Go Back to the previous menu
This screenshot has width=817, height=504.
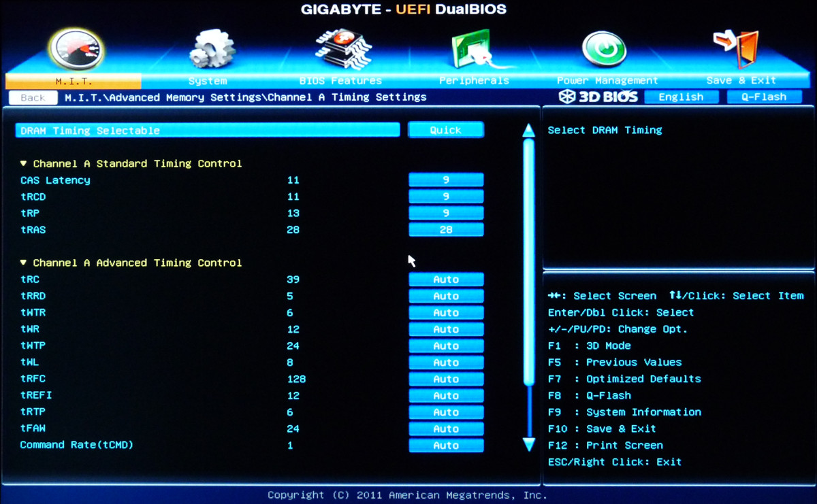33,97
